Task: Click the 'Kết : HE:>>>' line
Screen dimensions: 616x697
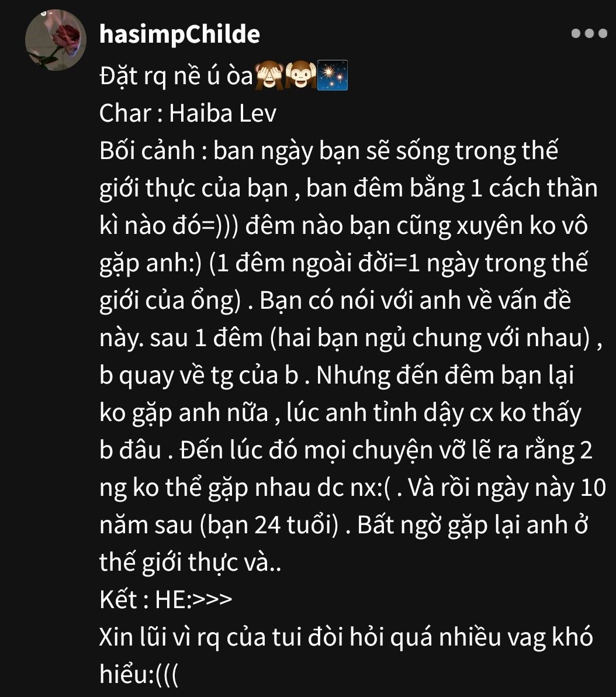Action: [166, 599]
